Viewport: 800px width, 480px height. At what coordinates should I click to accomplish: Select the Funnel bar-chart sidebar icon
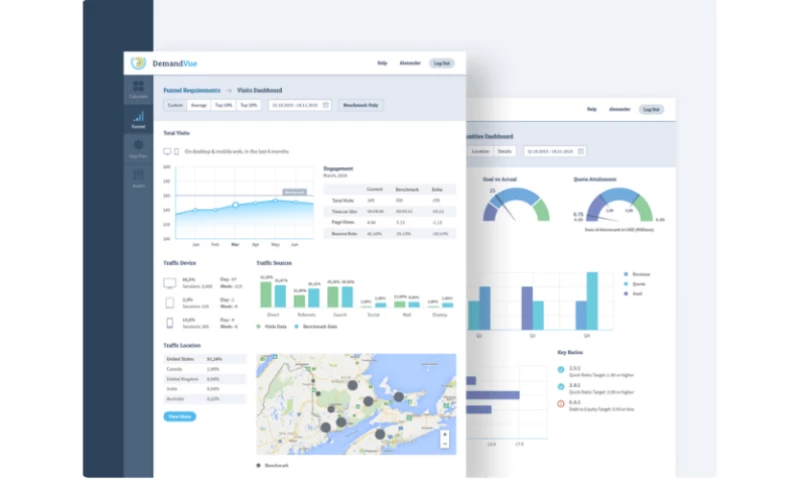coord(138,116)
